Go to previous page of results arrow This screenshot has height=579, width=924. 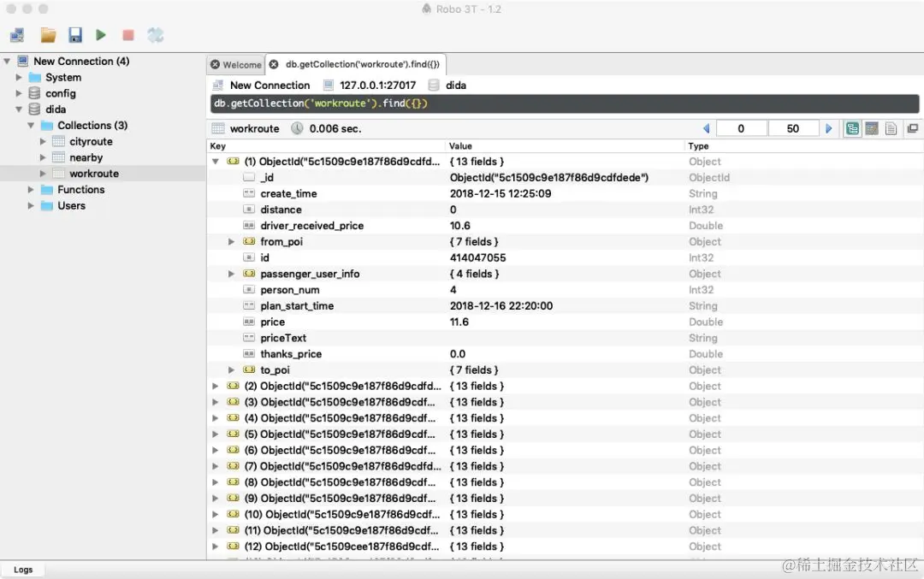coord(706,128)
